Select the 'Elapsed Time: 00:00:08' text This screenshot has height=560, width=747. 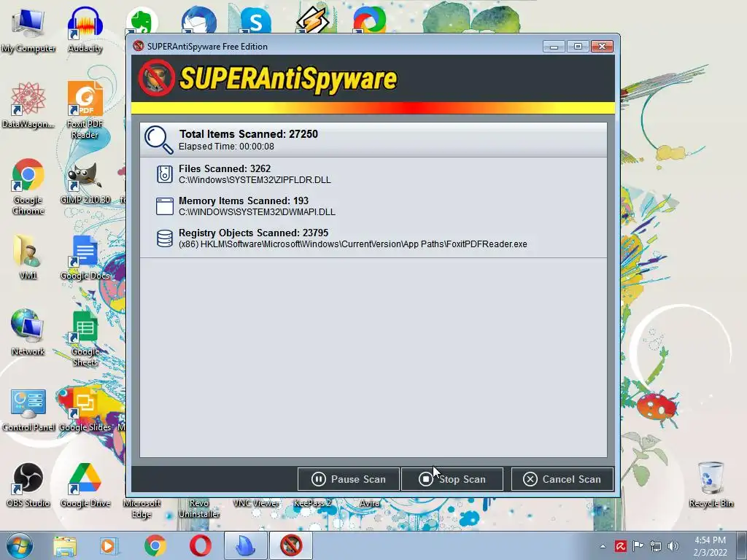[x=226, y=147]
